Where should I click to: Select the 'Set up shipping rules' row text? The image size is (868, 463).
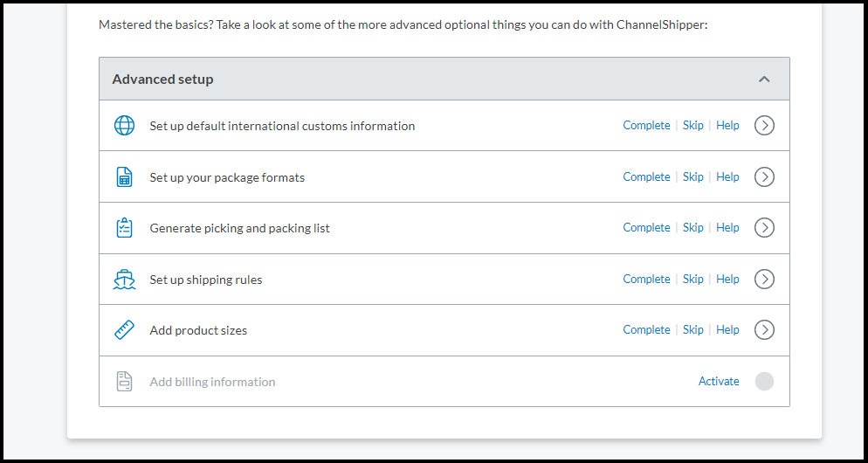point(206,280)
